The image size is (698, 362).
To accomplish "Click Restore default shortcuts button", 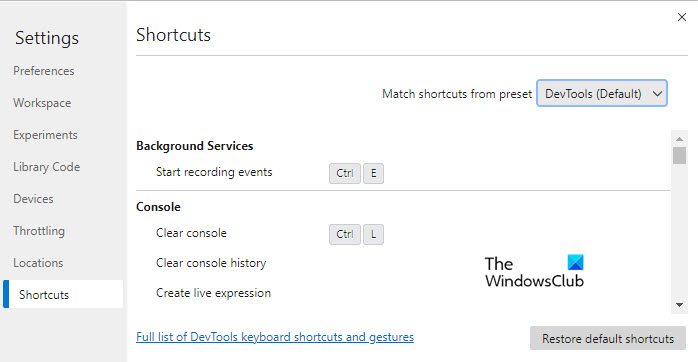I will pos(608,338).
